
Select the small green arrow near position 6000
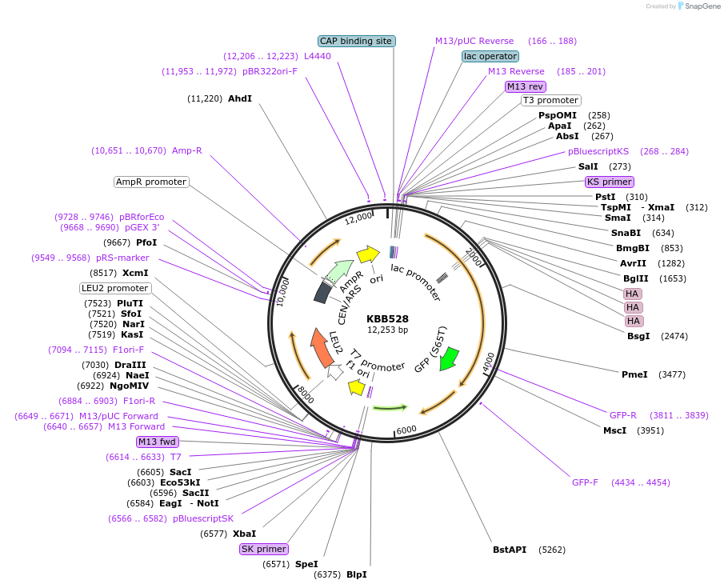pyautogui.click(x=390, y=406)
